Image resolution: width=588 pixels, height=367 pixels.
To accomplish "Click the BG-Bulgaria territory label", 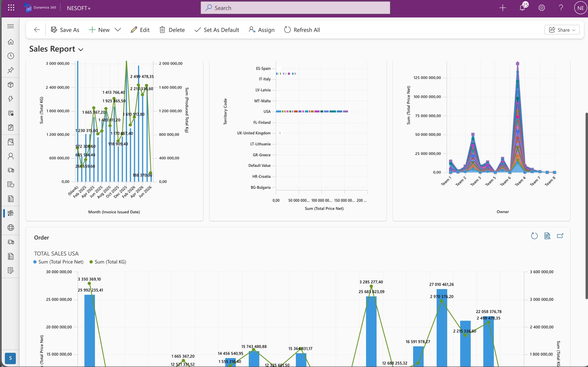I will 260,187.
